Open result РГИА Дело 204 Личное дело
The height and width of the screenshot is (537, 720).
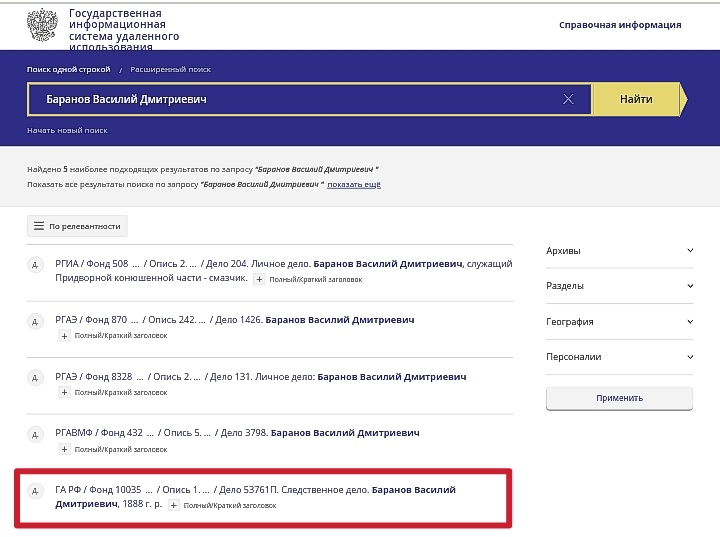coord(283,271)
